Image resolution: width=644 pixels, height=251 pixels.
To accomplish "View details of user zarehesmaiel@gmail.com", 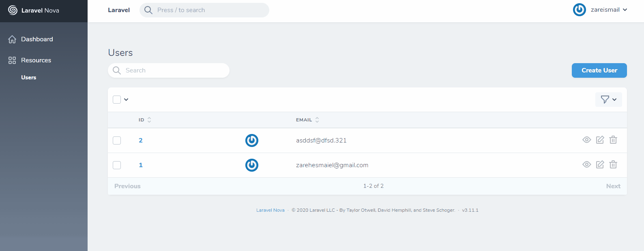I will click(586, 164).
